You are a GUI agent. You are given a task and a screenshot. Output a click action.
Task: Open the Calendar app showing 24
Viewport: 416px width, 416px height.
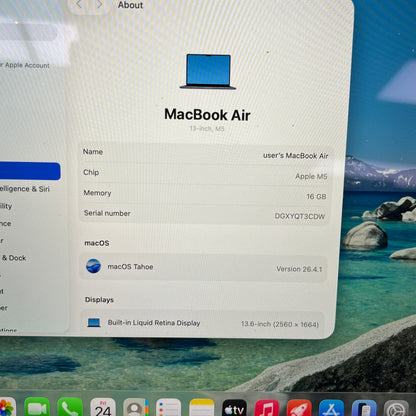[x=103, y=407]
